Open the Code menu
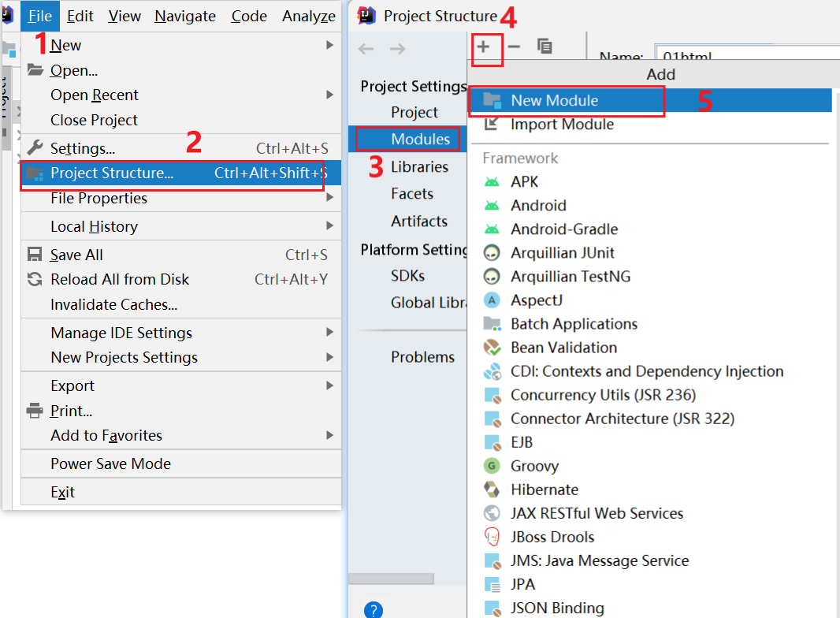 [249, 16]
